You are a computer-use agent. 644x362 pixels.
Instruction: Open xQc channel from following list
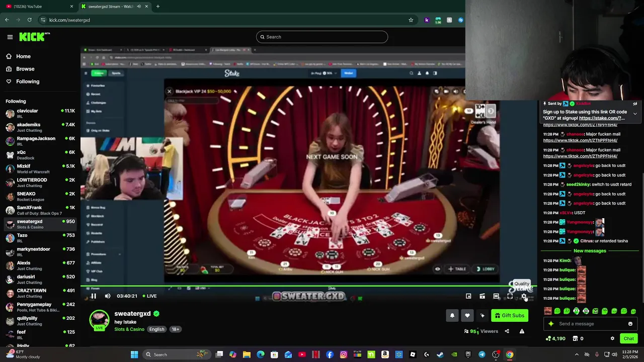(x=40, y=155)
